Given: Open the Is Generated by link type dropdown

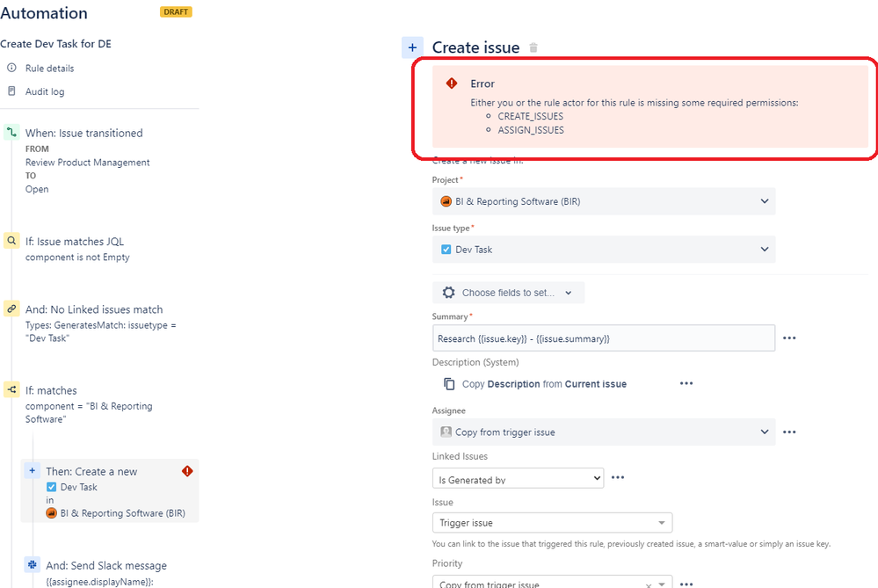Looking at the screenshot, I should click(x=518, y=478).
